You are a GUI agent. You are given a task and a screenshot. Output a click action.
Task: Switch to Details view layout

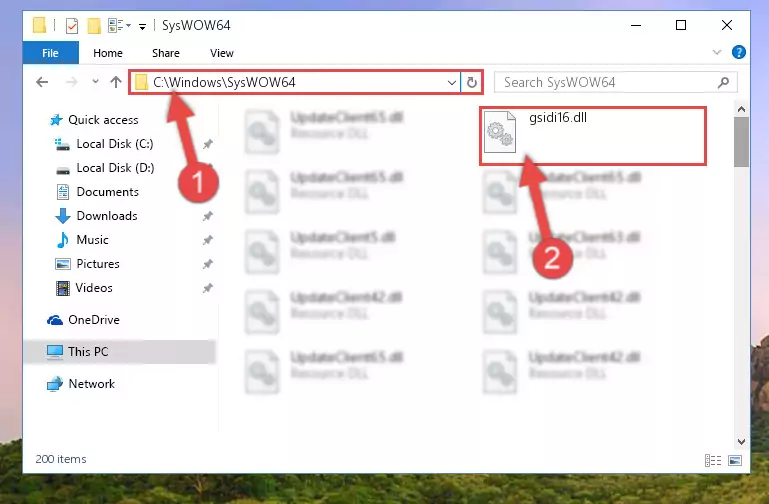tap(713, 460)
